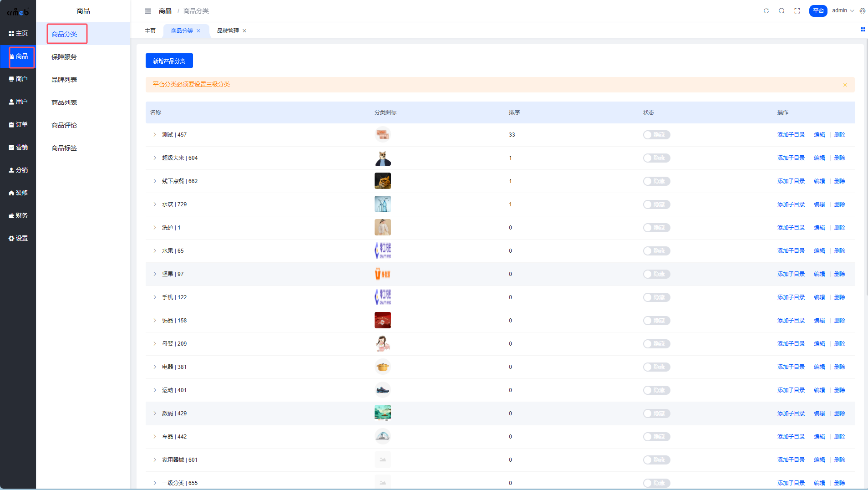Expand the 超级大米 | 604 category row
Screen dimensions: 868x490
[x=155, y=158]
